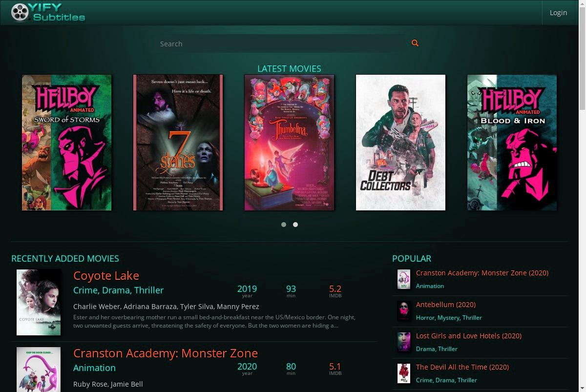
Task: Click Coyote Lake genres Crime, Drama, Thriller
Action: pyautogui.click(x=118, y=290)
